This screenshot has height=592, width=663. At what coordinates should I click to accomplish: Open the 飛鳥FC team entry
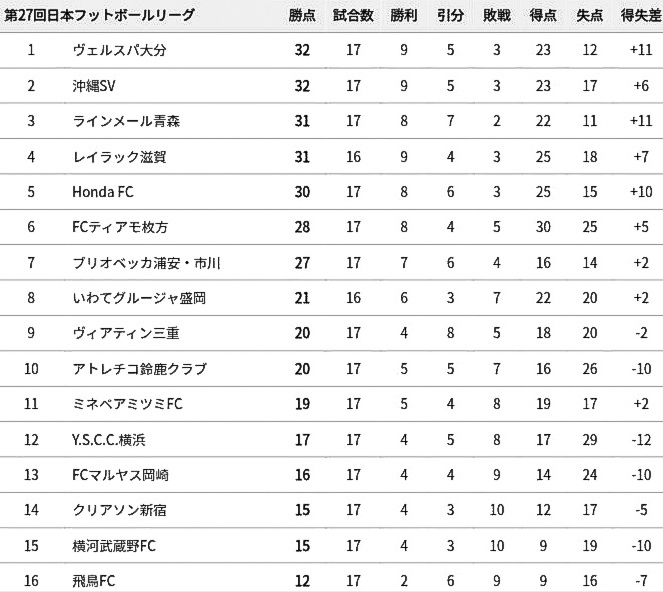tap(93, 581)
